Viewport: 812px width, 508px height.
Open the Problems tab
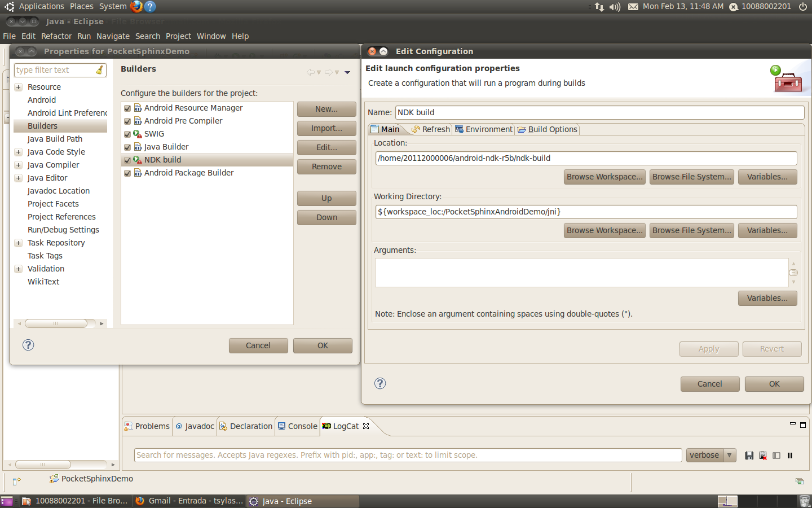click(147, 426)
